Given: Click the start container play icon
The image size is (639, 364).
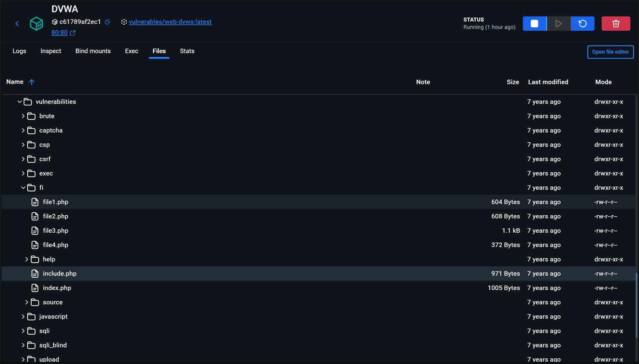Looking at the screenshot, I should (x=558, y=23).
